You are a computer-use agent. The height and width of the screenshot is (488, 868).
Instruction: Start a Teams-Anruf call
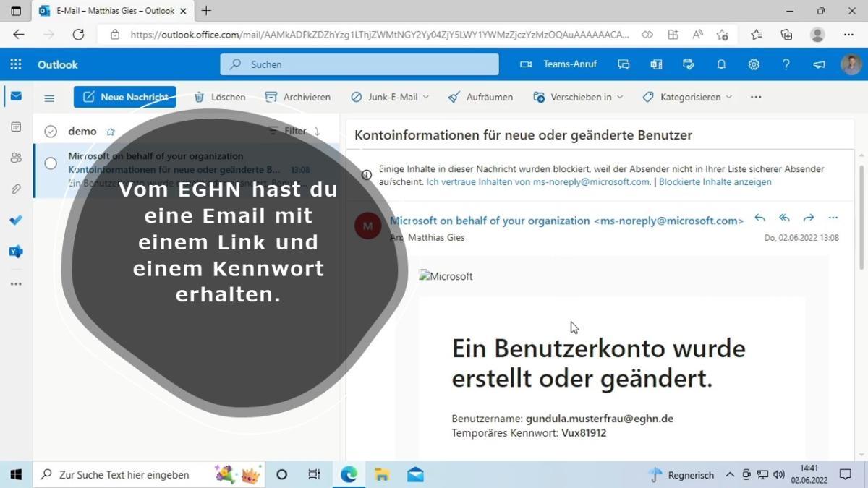point(558,64)
